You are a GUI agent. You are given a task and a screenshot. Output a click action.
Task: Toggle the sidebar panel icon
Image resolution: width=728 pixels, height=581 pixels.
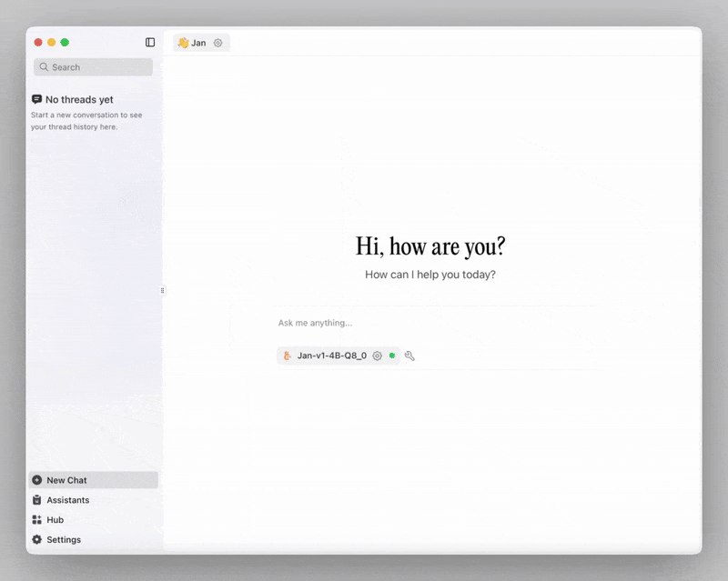(x=150, y=43)
